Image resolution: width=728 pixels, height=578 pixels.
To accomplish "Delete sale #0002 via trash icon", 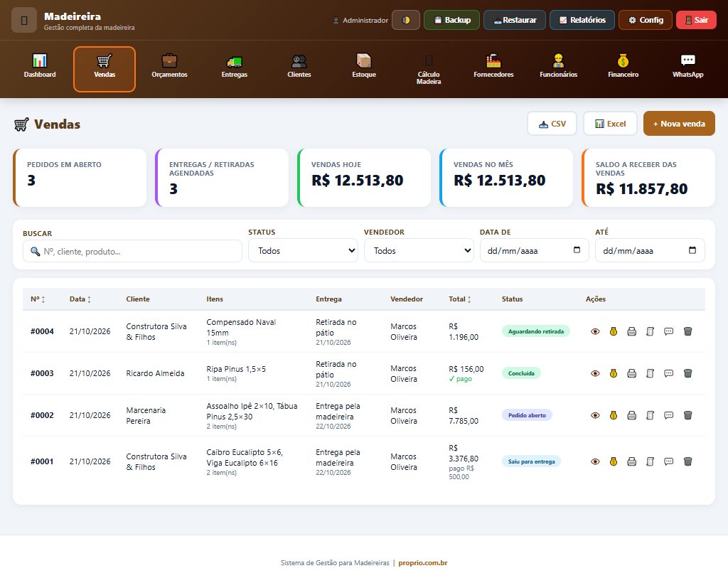I will tap(687, 415).
